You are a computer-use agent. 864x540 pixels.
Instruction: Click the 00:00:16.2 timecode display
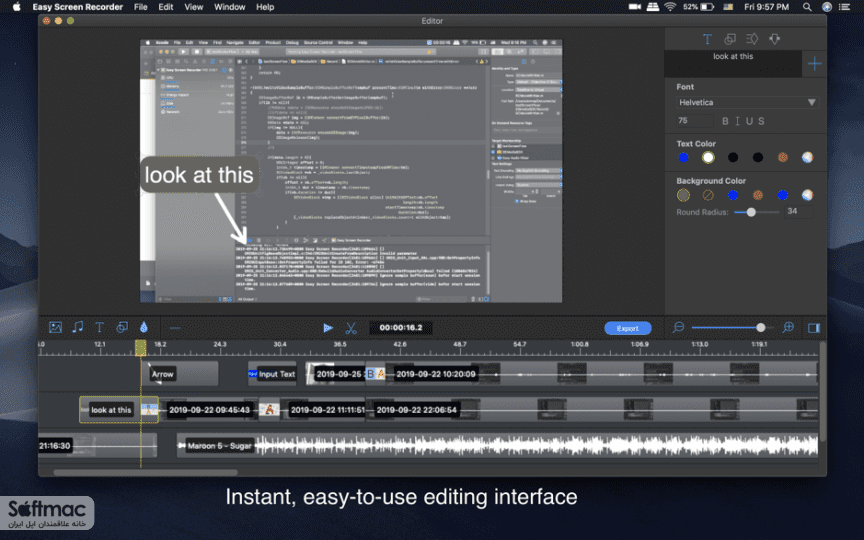click(x=401, y=328)
